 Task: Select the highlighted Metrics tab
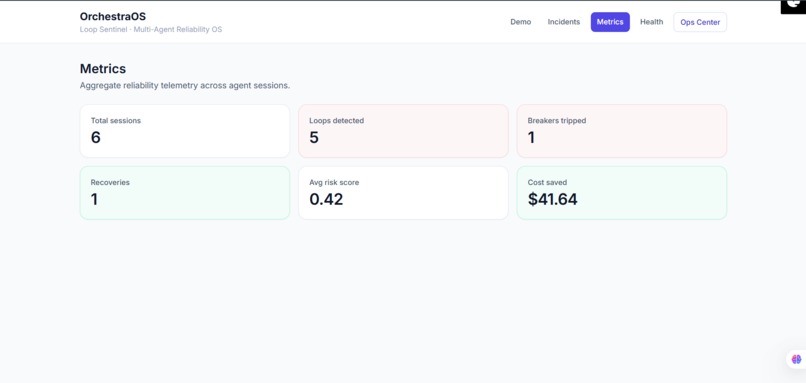(610, 22)
